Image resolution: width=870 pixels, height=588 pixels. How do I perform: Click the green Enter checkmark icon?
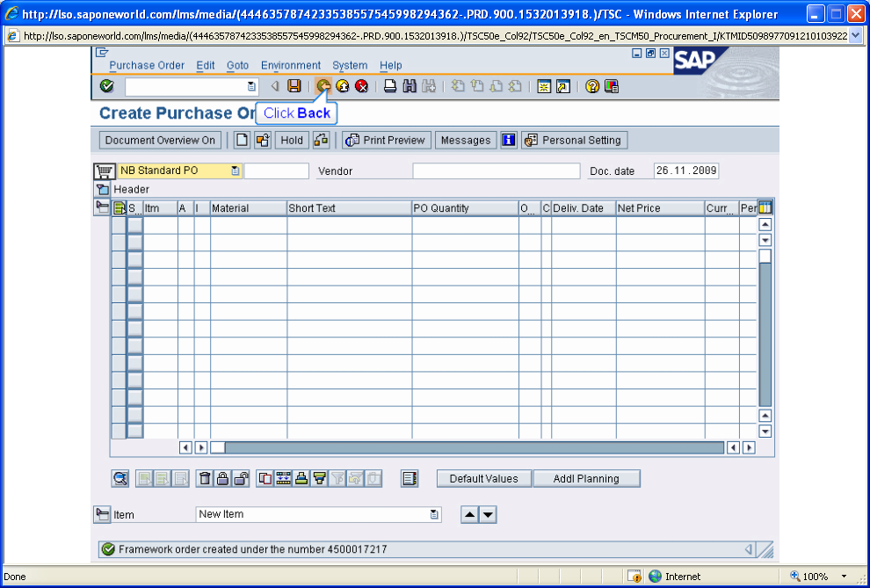click(106, 86)
